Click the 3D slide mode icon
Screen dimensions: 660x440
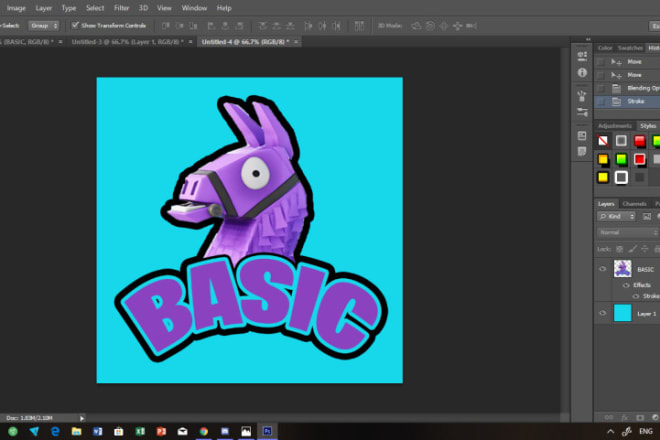(458, 26)
